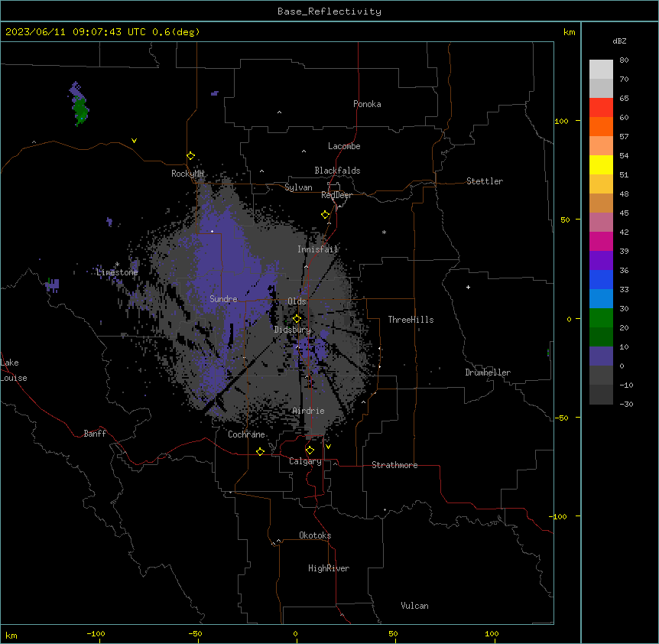Select the magenta 42-39 dBZ legend swatch

(601, 241)
